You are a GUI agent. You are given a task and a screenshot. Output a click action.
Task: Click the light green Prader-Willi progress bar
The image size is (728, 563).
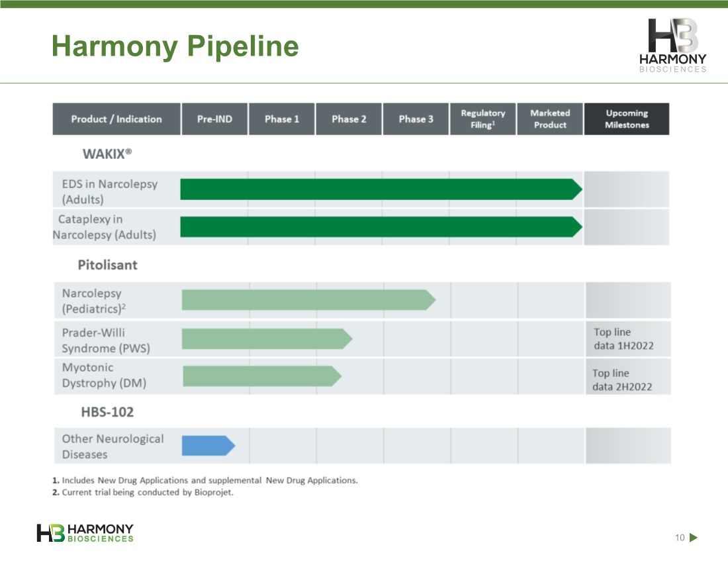tap(267, 338)
